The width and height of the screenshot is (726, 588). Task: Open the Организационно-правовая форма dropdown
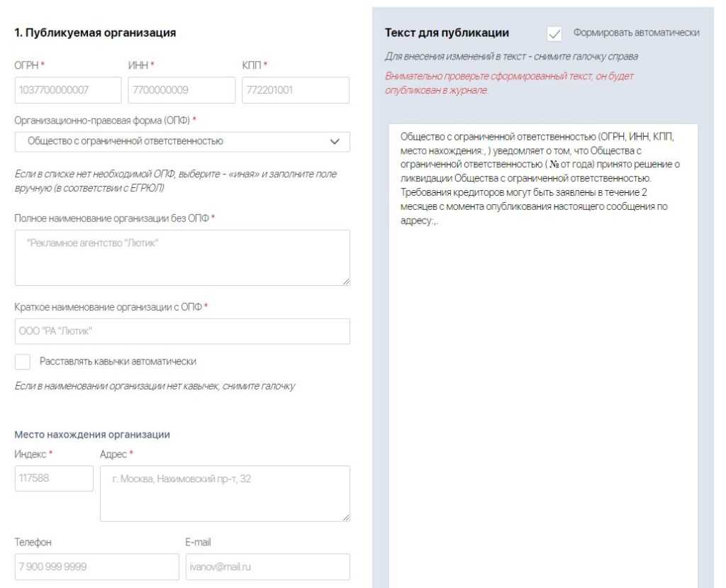[x=181, y=141]
